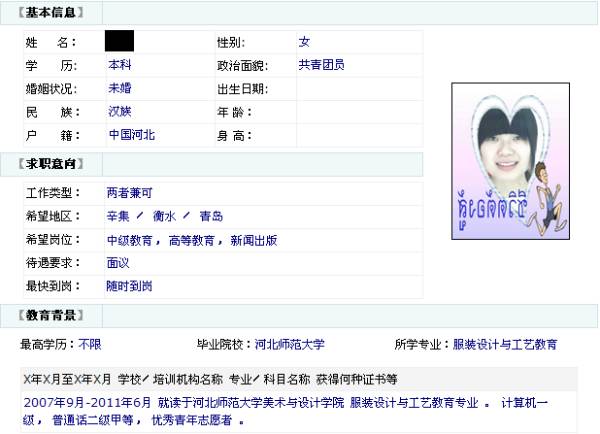
Task: Click the applicant photo thumbnail
Action: coord(510,161)
